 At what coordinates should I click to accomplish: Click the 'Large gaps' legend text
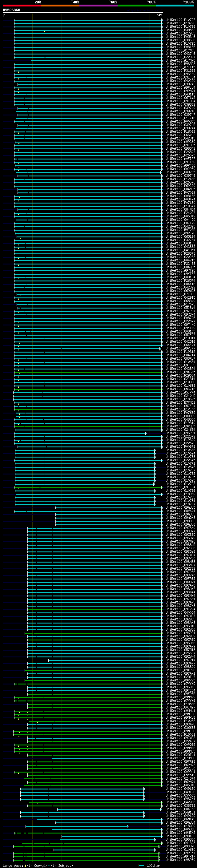point(13,866)
